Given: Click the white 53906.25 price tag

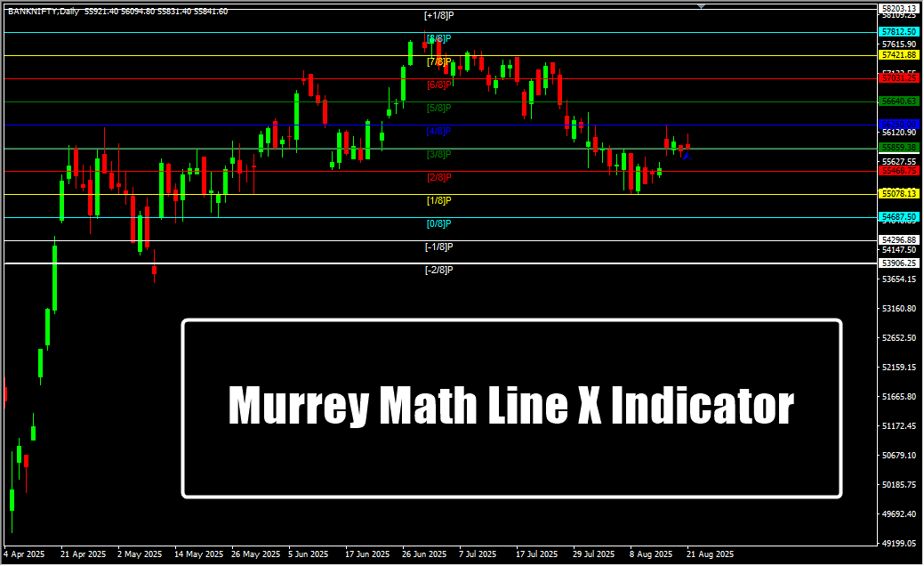Looking at the screenshot, I should tap(898, 263).
